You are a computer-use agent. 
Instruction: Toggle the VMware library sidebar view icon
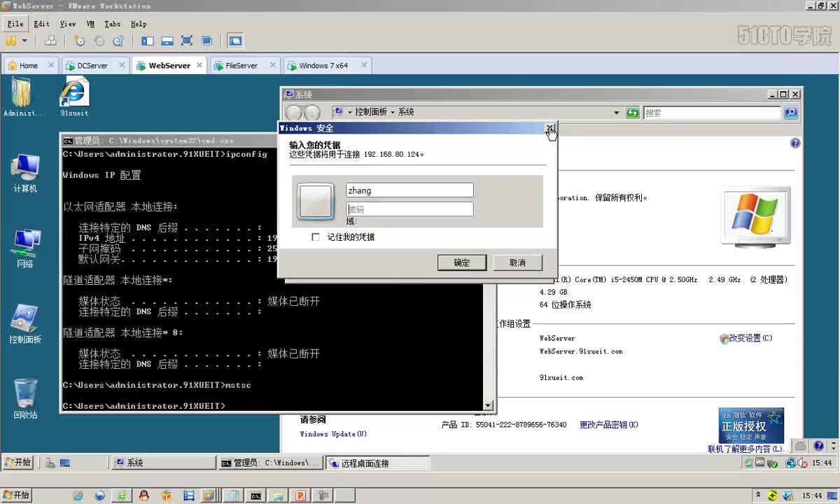148,41
